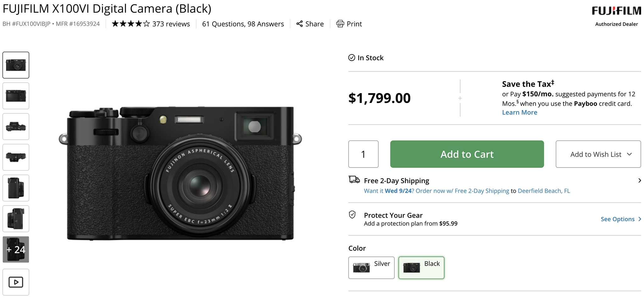
Task: Show the +24 more images thumbnail
Action: point(16,250)
